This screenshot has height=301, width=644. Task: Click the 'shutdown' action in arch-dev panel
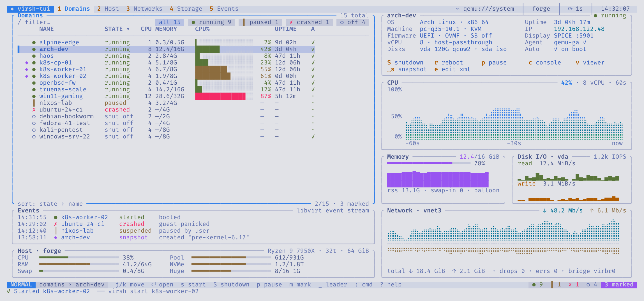(405, 62)
